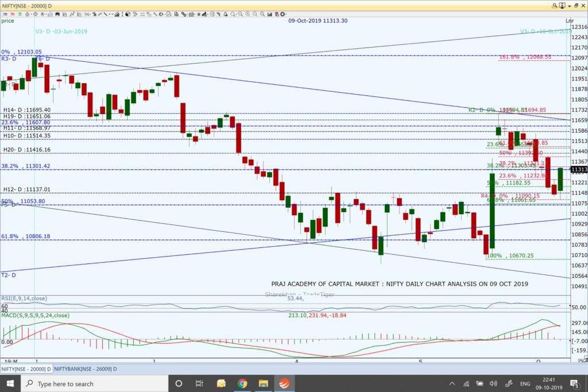Click the H14- D :11695.40 level label
Screen dimensions: 588x392
tap(27, 110)
